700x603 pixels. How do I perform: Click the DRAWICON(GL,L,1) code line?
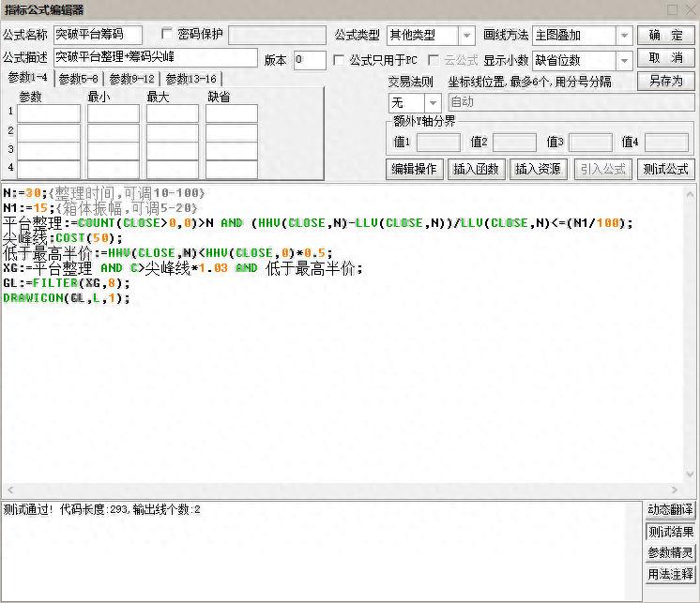coord(66,298)
